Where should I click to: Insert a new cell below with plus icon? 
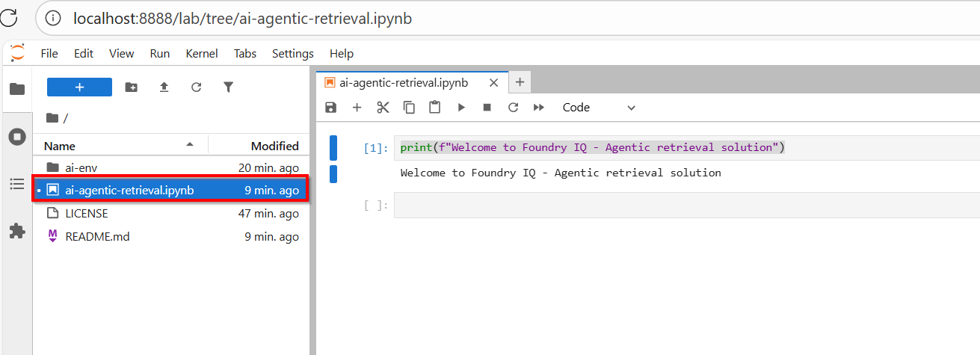357,108
